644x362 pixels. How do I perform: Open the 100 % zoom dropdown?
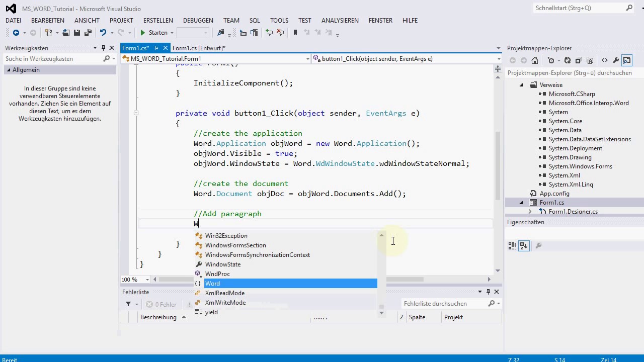[147, 280]
